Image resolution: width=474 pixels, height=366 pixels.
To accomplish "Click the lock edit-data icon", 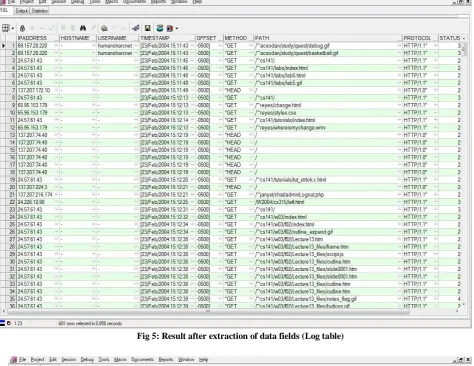I will (x=22, y=28).
